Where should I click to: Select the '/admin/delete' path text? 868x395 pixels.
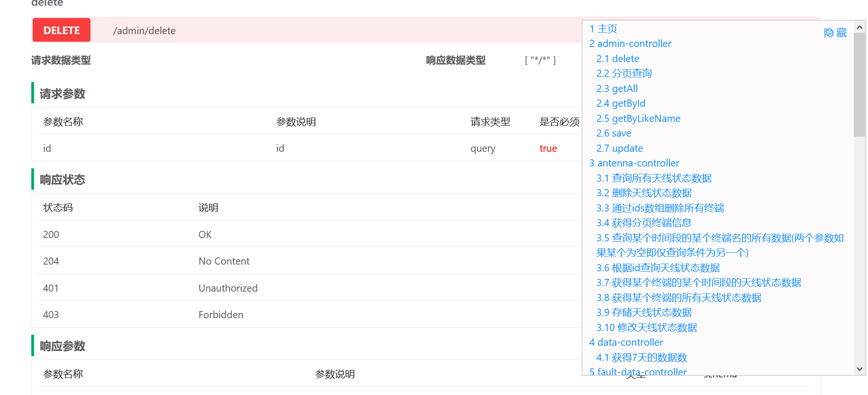tap(144, 31)
